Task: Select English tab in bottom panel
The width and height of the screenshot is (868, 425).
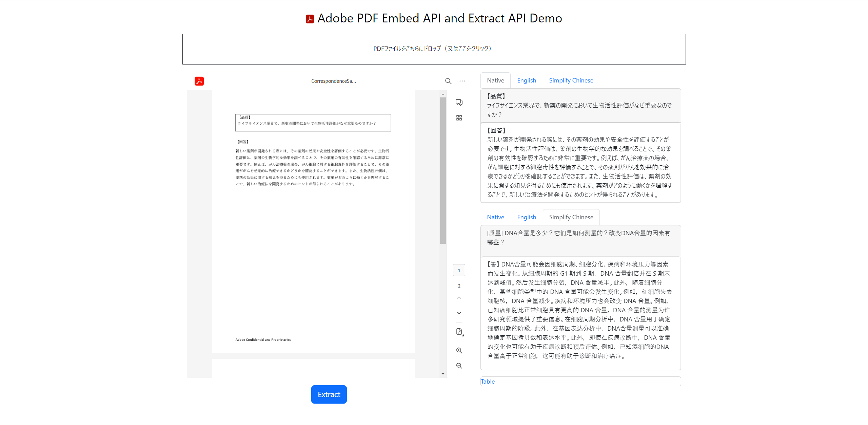Action: 526,217
